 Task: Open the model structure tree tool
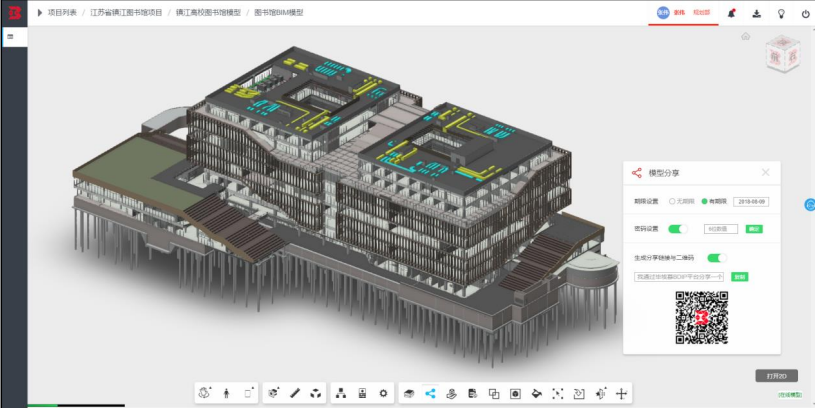341,393
